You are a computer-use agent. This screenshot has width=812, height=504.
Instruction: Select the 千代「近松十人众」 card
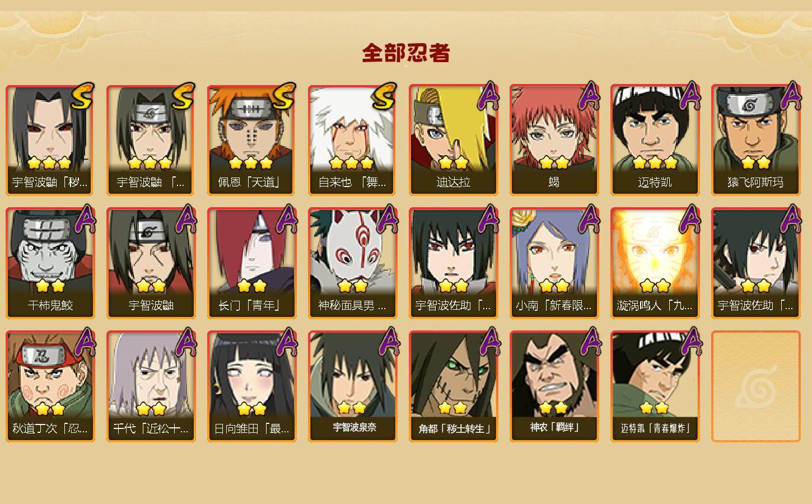pos(151,386)
